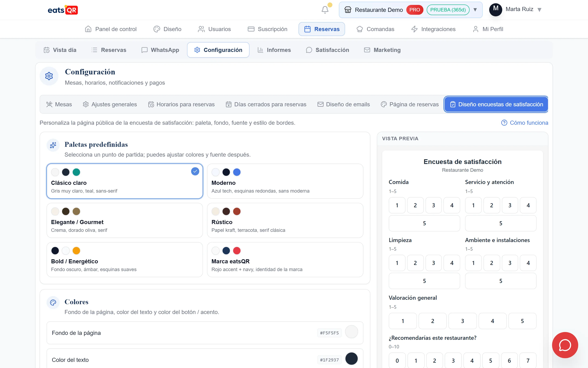Screen dimensions: 588x368
Task: Rate Servicio y atención with score 2
Action: click(x=492, y=205)
